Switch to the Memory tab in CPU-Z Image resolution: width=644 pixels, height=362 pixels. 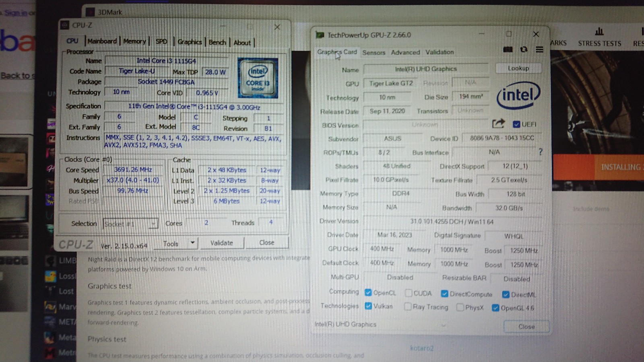[x=134, y=41]
